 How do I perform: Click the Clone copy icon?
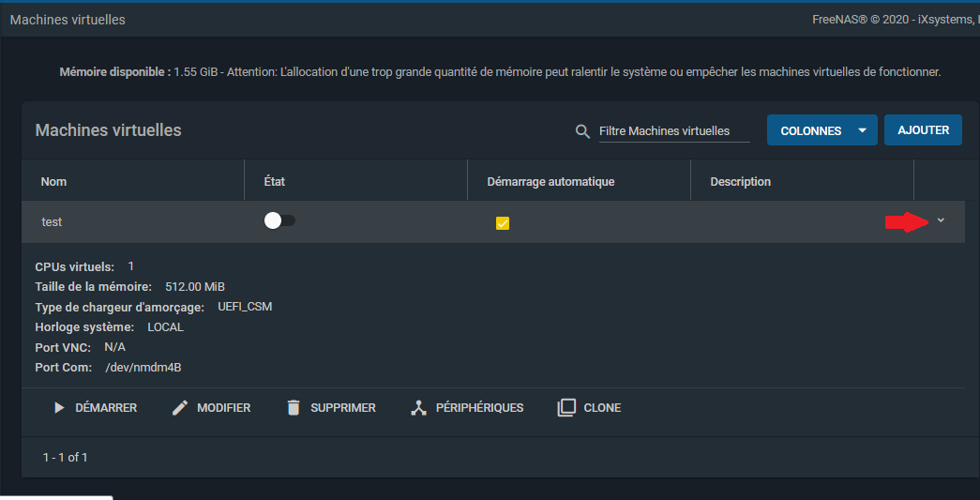tap(566, 408)
